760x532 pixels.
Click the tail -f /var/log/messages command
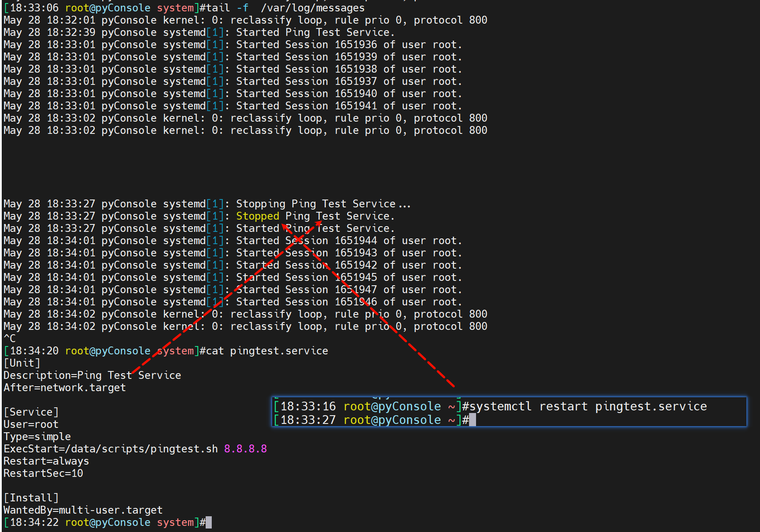(x=285, y=8)
